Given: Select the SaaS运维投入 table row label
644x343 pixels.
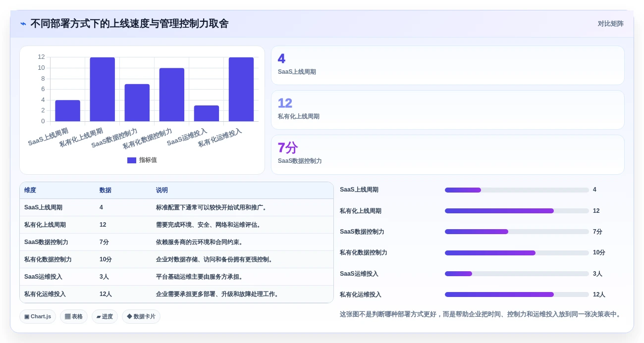Looking at the screenshot, I should point(43,277).
